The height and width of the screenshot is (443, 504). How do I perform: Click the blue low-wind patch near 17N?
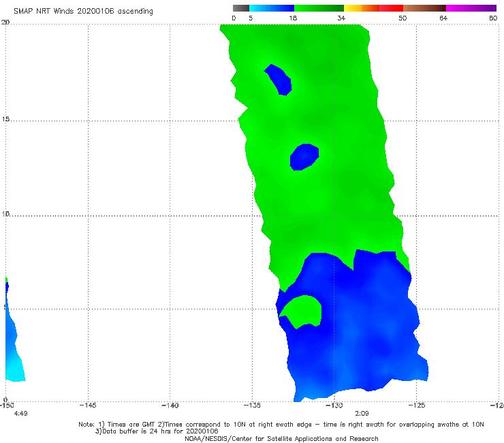(x=280, y=80)
